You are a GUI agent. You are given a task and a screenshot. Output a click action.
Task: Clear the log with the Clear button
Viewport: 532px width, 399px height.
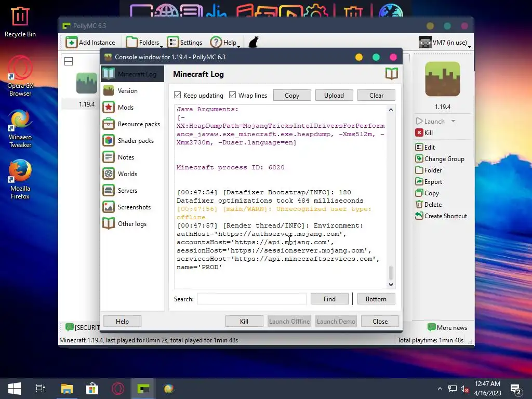click(376, 96)
